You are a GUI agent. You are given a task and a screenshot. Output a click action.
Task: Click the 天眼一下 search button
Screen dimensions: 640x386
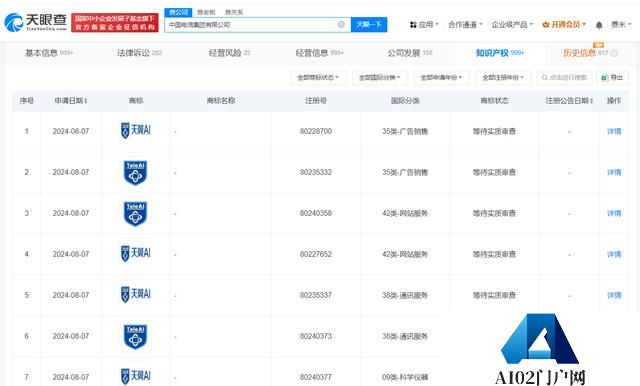[369, 24]
